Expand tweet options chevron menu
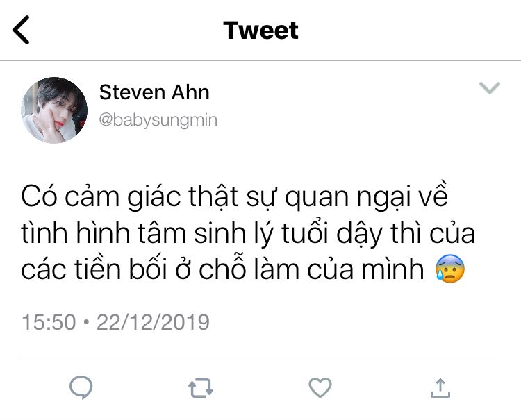521x420 pixels. tap(490, 88)
